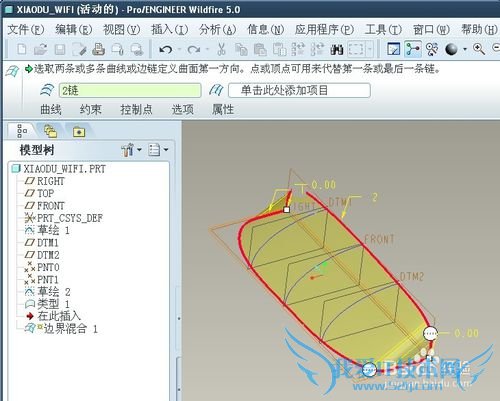Click the first direction 2链 collector field
The height and width of the screenshot is (401, 500).
(130, 90)
